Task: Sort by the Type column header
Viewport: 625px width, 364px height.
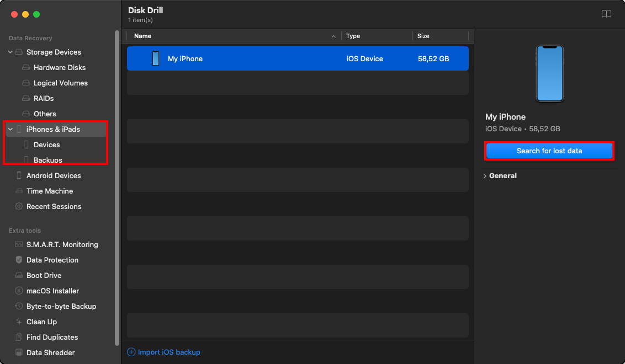Action: click(353, 36)
